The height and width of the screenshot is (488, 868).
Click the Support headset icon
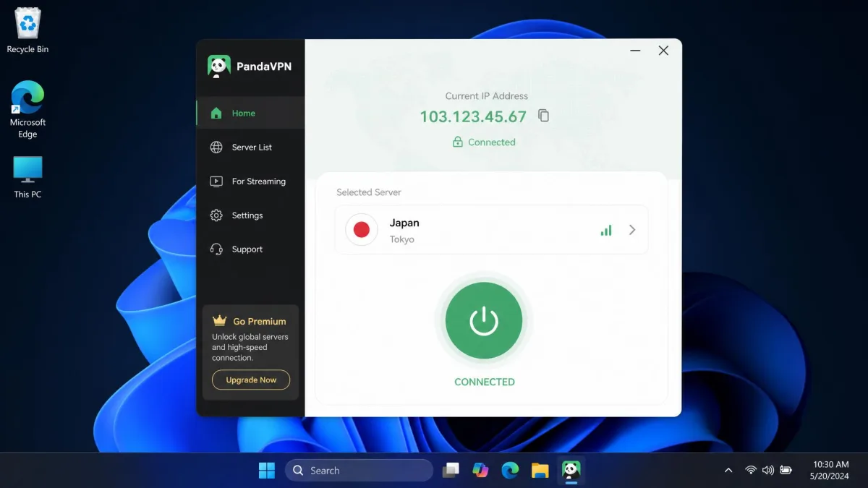pos(216,249)
